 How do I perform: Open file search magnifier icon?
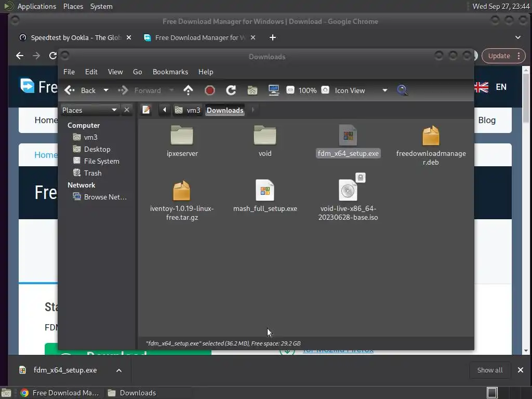402,90
